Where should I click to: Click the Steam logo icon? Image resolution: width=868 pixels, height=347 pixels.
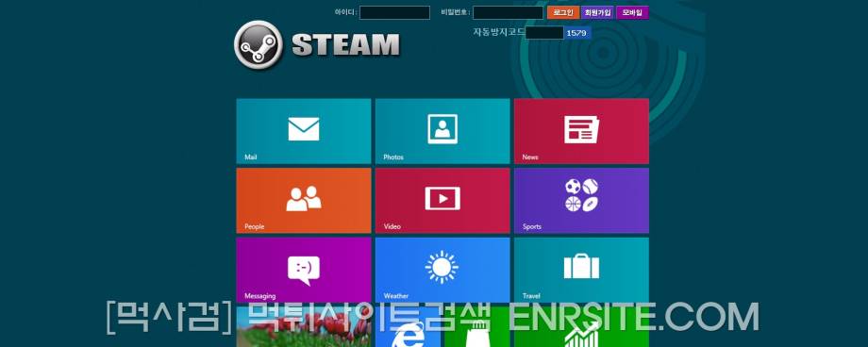(x=259, y=45)
